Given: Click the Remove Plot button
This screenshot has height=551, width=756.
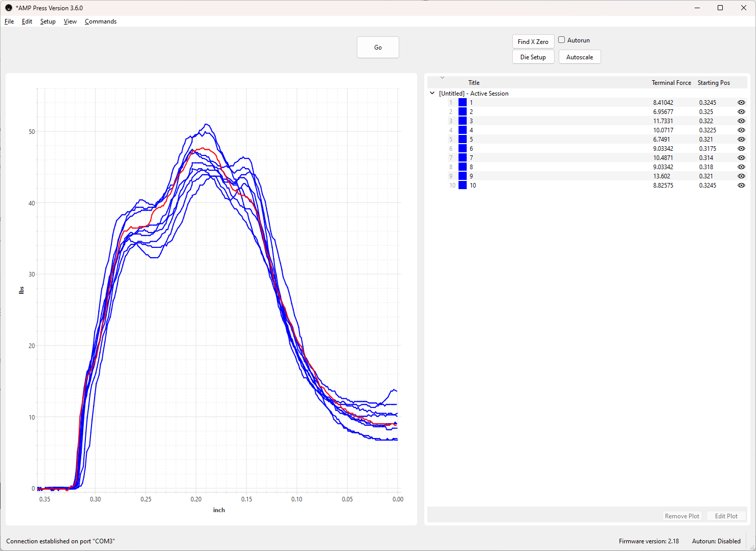Looking at the screenshot, I should coord(682,516).
